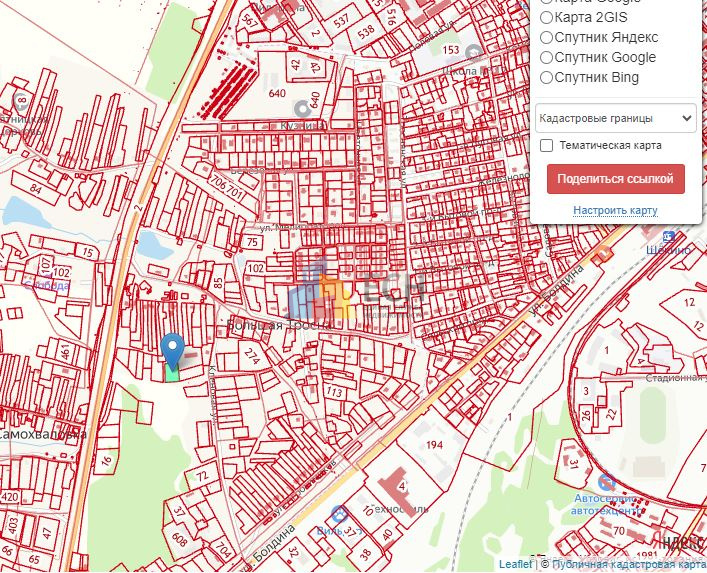Open Публичная кадастровая карта attribution link
The width and height of the screenshot is (707, 573).
(x=628, y=564)
